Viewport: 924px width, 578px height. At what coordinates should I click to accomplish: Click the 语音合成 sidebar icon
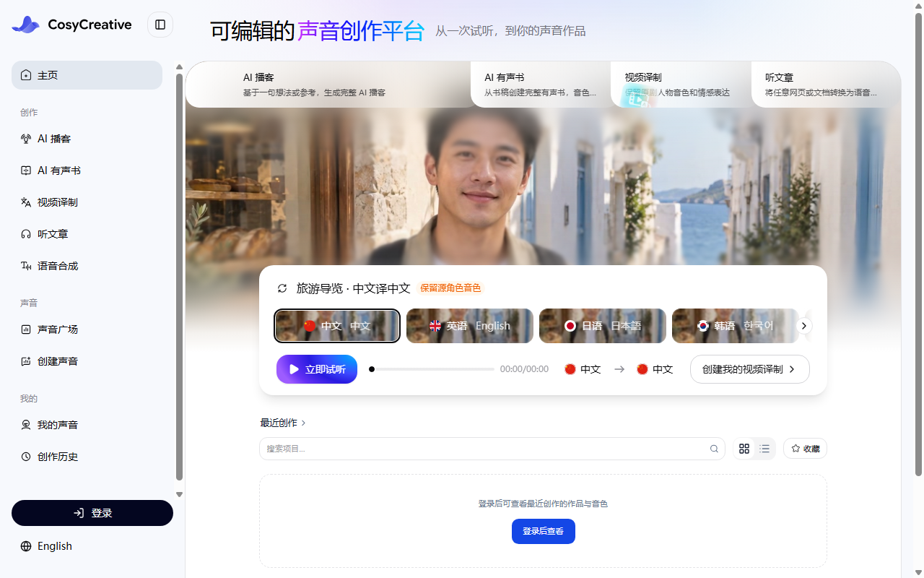pyautogui.click(x=26, y=266)
